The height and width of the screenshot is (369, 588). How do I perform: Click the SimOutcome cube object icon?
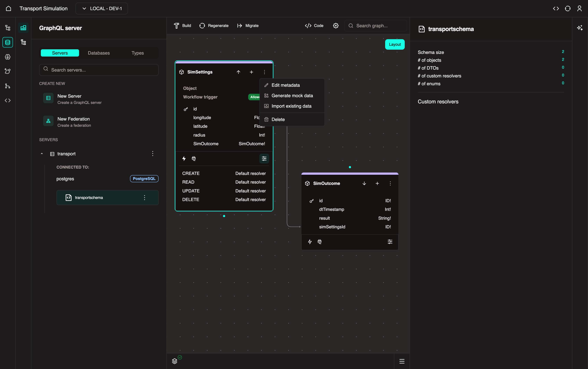(307, 183)
